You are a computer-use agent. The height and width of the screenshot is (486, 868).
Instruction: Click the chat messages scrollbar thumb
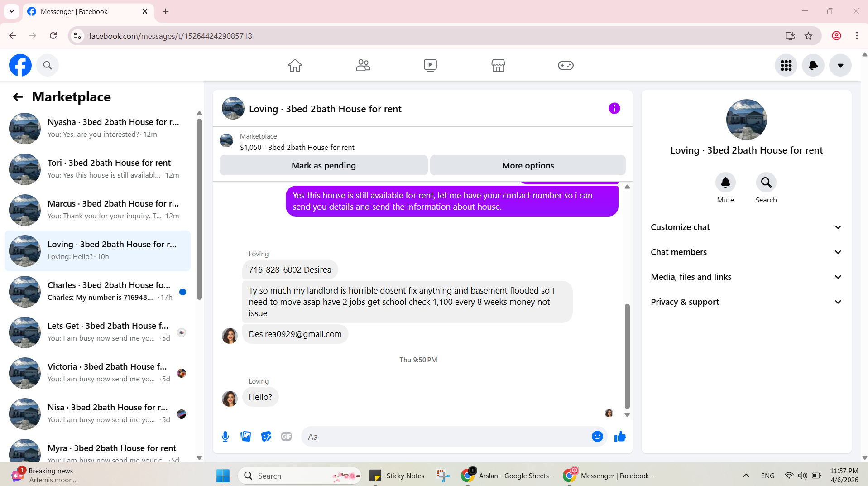click(627, 356)
